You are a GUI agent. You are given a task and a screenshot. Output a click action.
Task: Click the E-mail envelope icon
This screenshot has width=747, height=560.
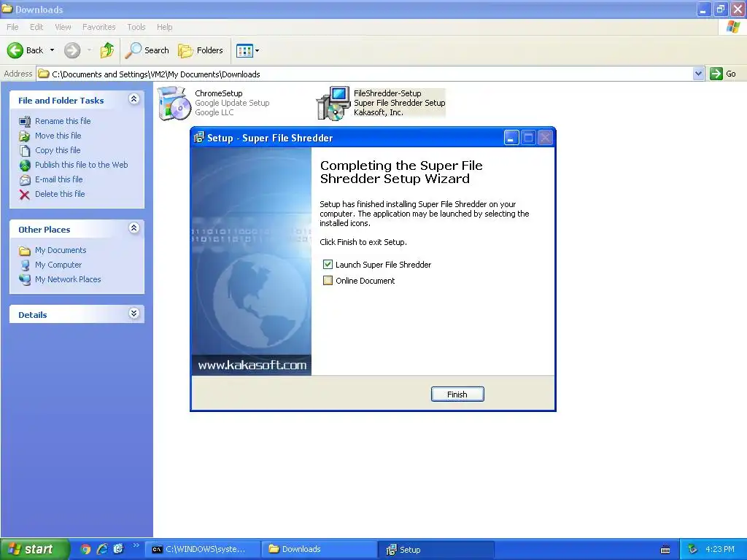pos(25,180)
